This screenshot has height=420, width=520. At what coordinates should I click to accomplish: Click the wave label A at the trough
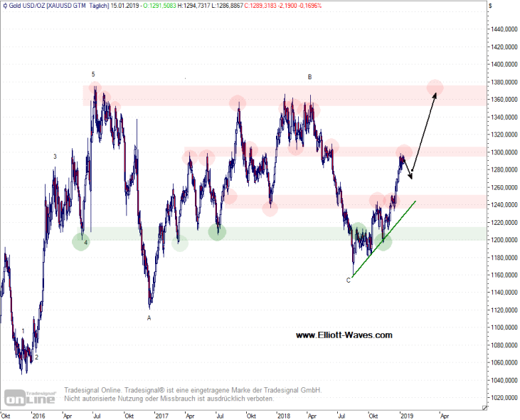coord(149,318)
